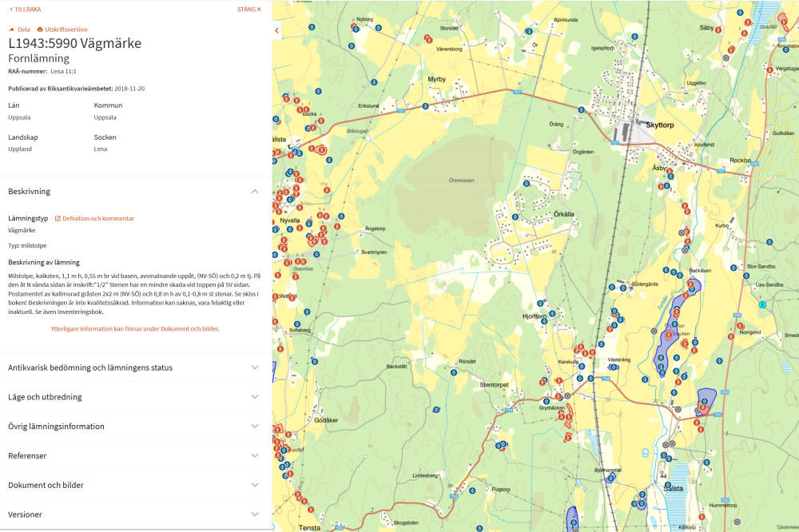Viewport: 799px width, 532px height.
Task: Select blue marker below Björhammar label
Action: pyautogui.click(x=610, y=478)
